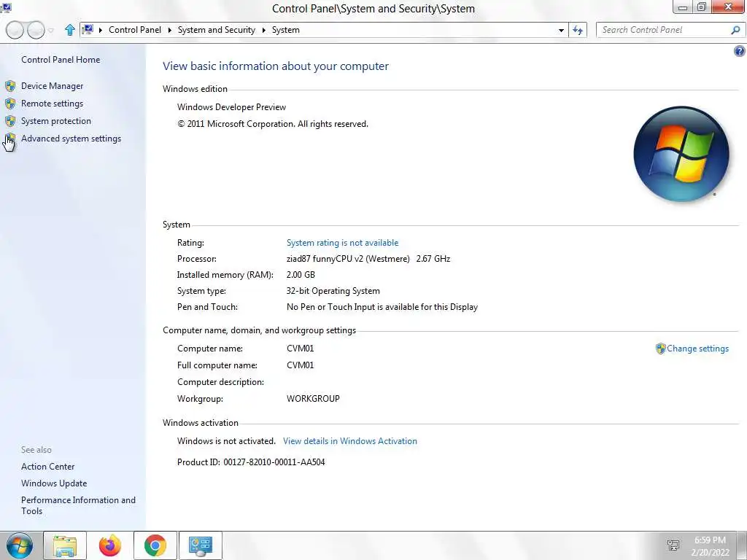The image size is (747, 560).
Task: Select the System and Security breadcrumb
Action: (x=216, y=30)
